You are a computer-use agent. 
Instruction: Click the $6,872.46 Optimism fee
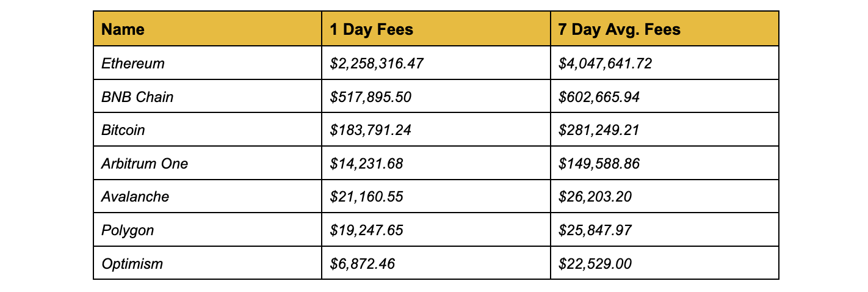point(436,263)
